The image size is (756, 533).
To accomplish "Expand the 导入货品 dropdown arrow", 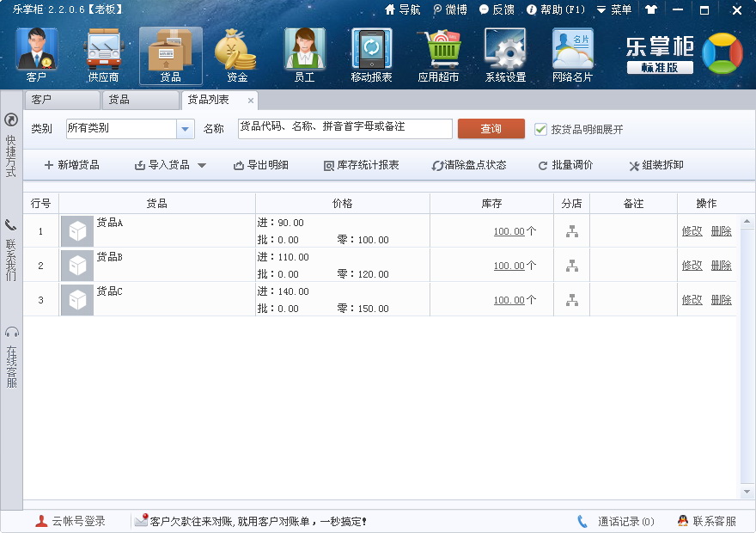I will pos(202,165).
